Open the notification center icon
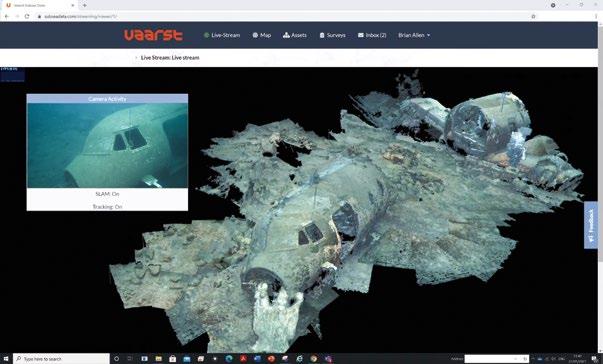603x364 pixels. [x=594, y=359]
